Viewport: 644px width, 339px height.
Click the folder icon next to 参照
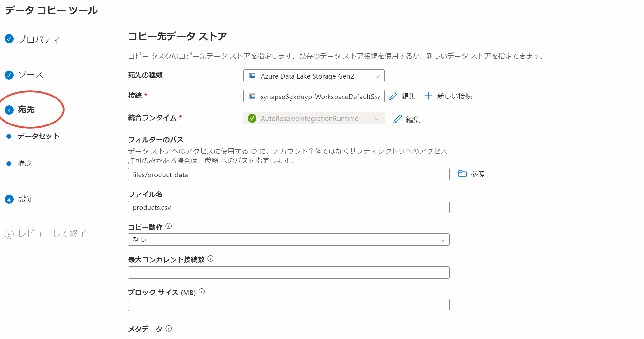tap(463, 174)
